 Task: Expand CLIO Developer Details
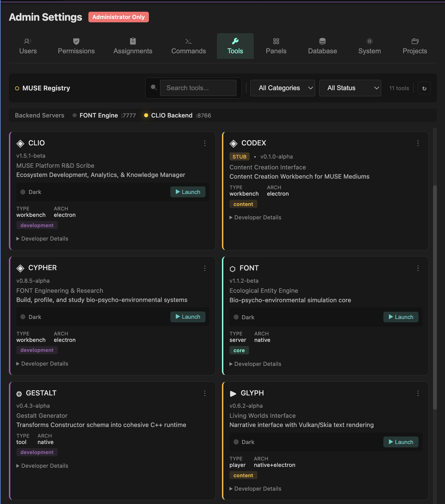[42, 239]
